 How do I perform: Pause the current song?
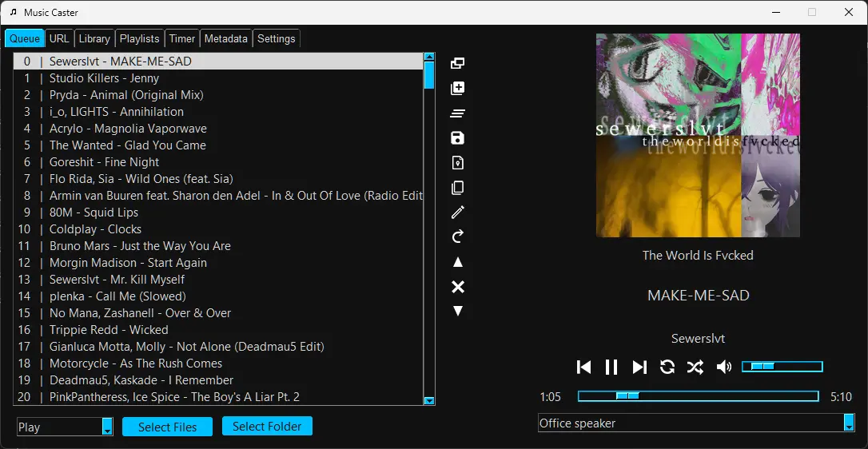coord(611,367)
